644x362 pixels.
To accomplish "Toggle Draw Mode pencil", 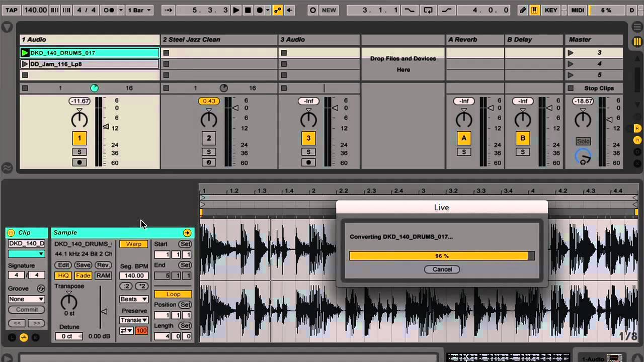I will tap(523, 10).
